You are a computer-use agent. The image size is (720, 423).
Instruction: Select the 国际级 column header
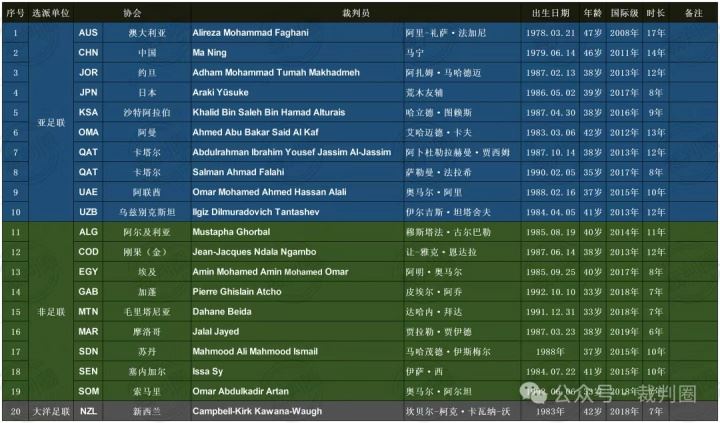pyautogui.click(x=625, y=14)
